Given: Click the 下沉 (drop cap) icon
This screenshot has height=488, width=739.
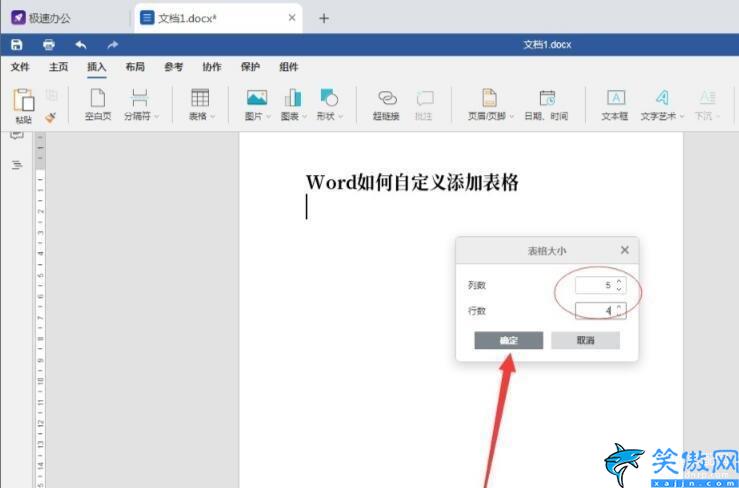Looking at the screenshot, I should [x=707, y=98].
